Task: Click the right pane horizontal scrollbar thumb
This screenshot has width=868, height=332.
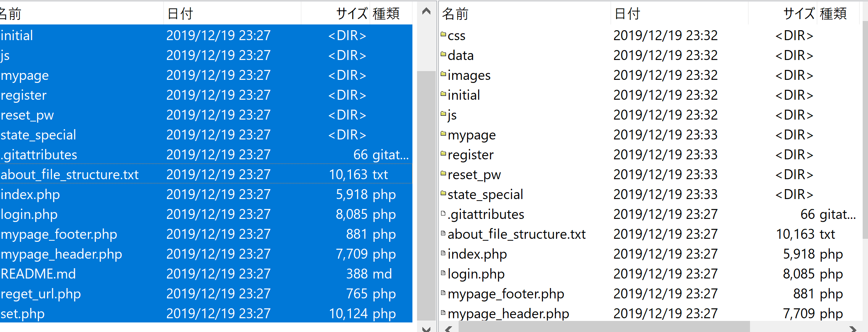Action: click(604, 327)
